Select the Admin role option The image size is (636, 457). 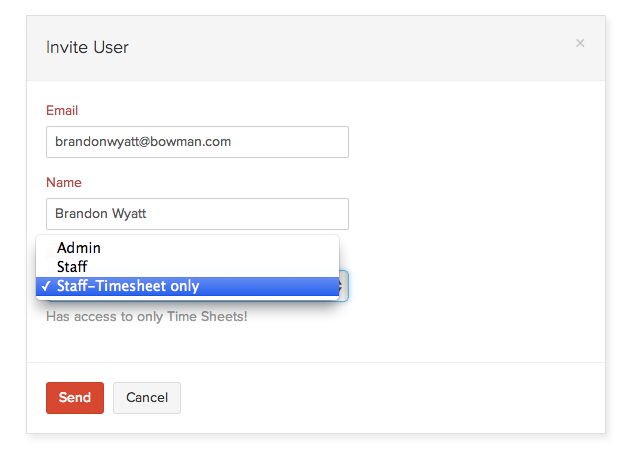point(79,248)
